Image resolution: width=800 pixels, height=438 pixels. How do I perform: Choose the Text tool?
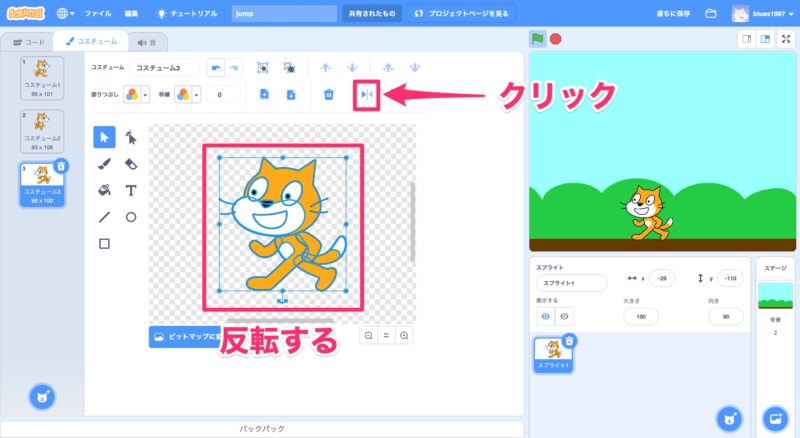(x=131, y=189)
